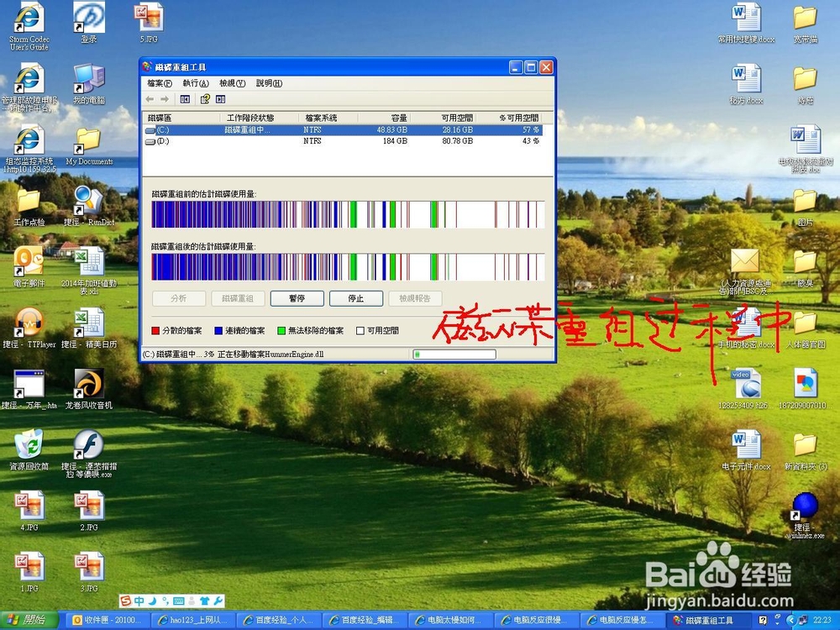Select the 秘方.docx file icon
The height and width of the screenshot is (630, 840).
[x=746, y=85]
